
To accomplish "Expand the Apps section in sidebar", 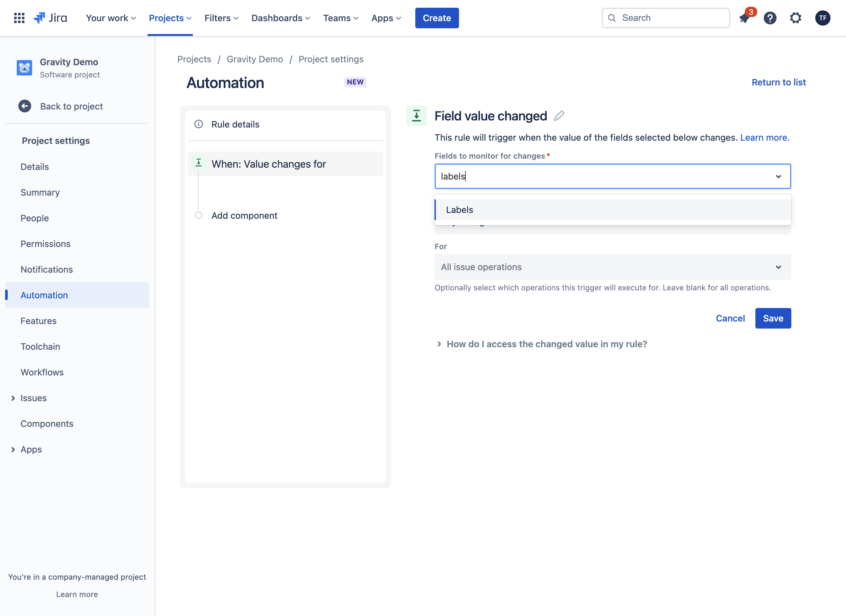I will 13,450.
